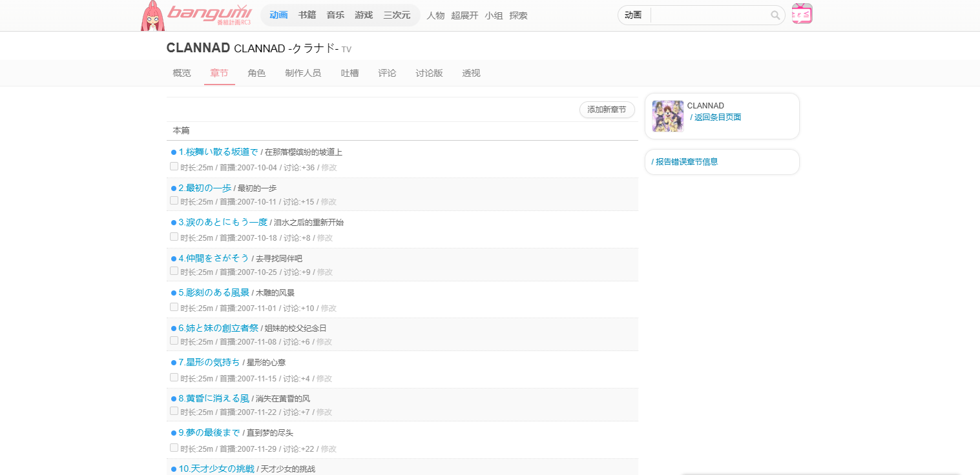Viewport: 980px width, 475px height.
Task: Click episode 1 translation 在那落樱缤纷的坡道上
Action: (304, 153)
